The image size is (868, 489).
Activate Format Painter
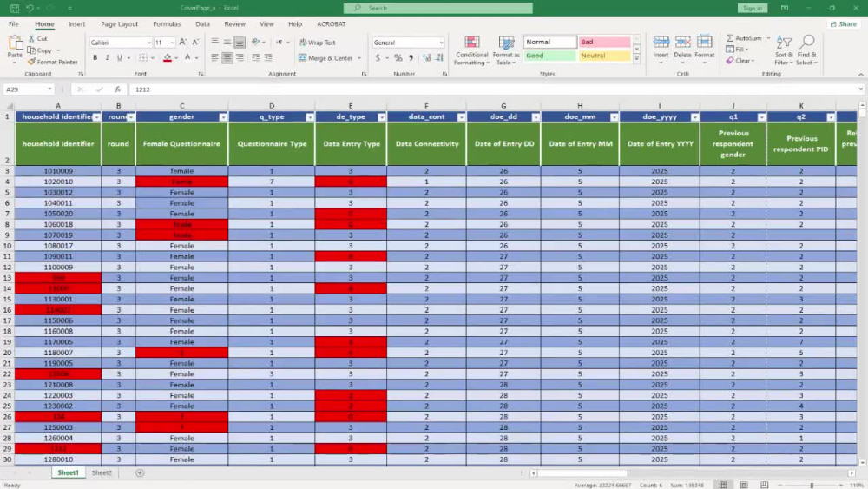coord(53,62)
